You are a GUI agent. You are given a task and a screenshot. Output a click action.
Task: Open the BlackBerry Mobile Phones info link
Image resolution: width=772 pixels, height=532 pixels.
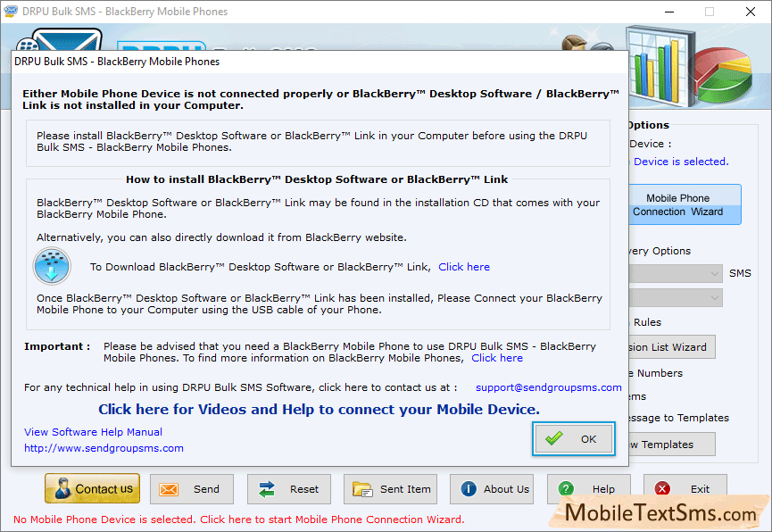[497, 358]
